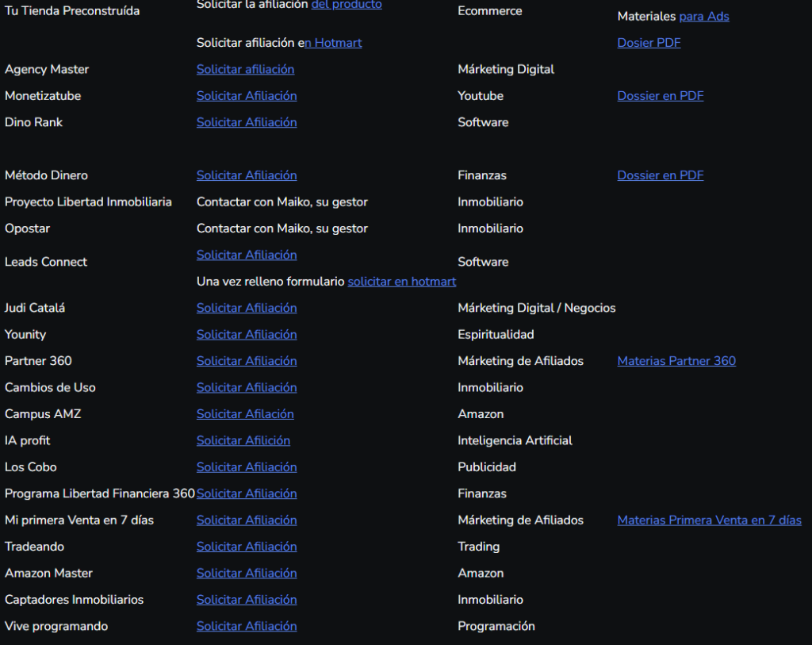Screen dimensions: 812x645
Task: Select the 'Cambios de Uso' product name
Action: click(50, 387)
